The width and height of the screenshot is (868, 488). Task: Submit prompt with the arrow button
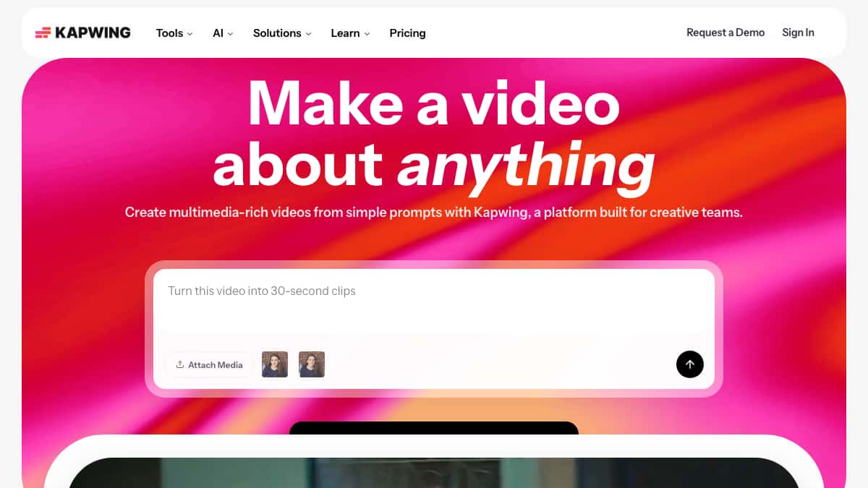tap(690, 364)
